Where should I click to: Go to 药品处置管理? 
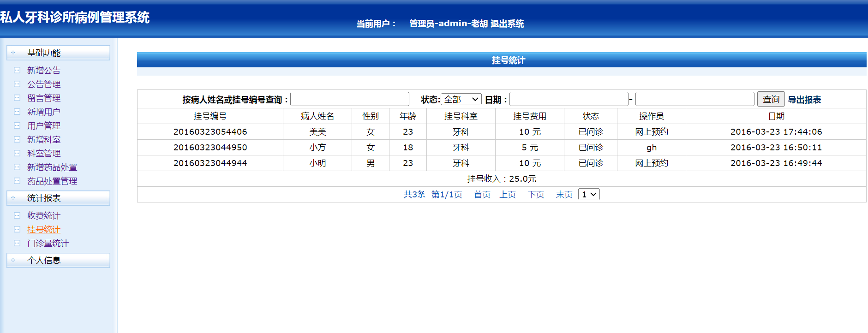point(52,181)
